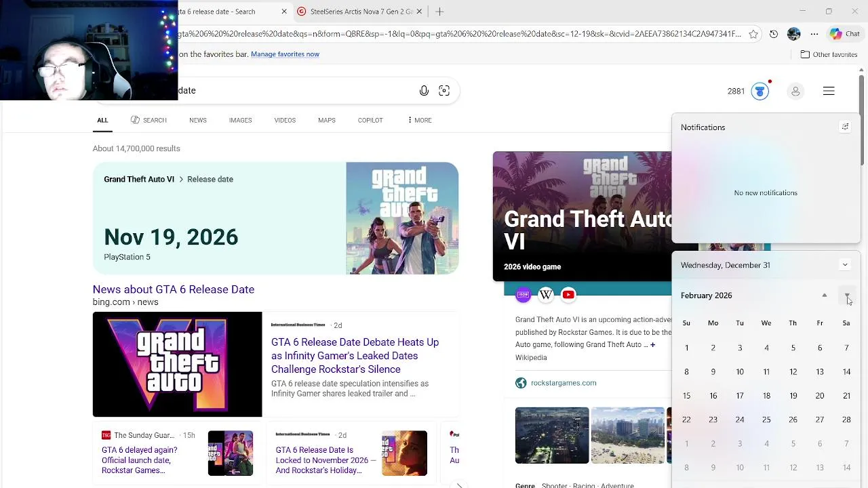Click the news carousel next arrow
This screenshot has height=488, width=868.
pos(459,485)
